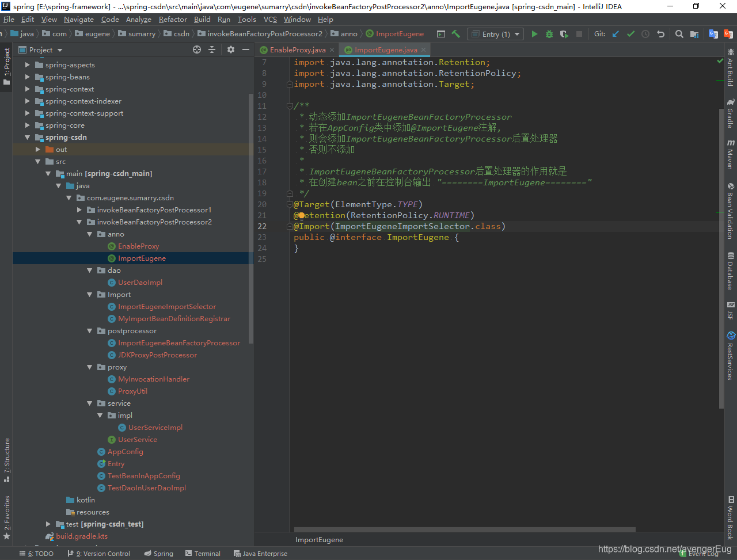Select AppConfig class file
This screenshot has width=737, height=560.
point(125,452)
